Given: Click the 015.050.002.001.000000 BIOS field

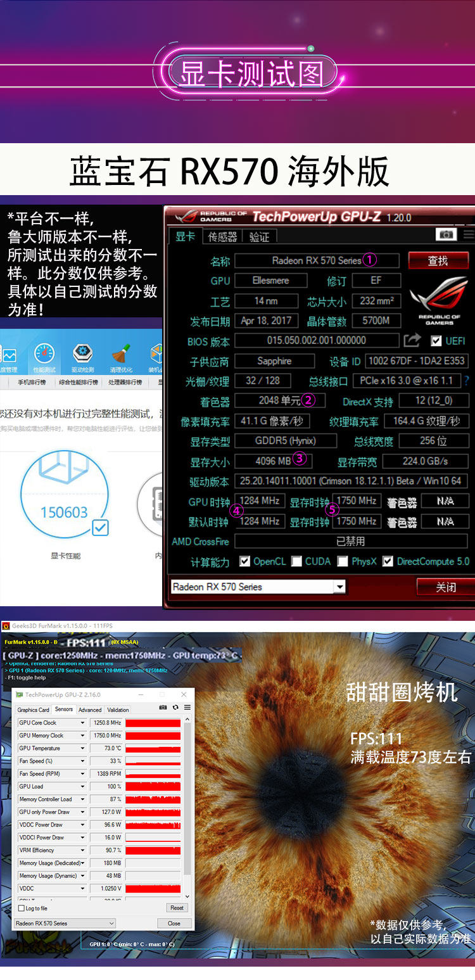Looking at the screenshot, I should point(317,340).
